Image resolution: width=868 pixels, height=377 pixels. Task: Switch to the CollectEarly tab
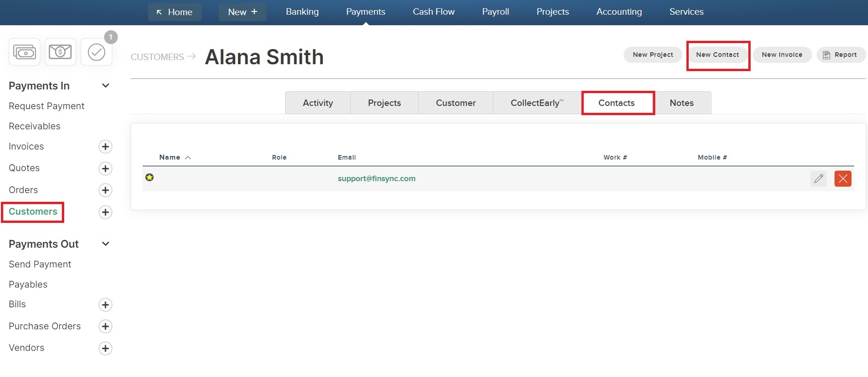pyautogui.click(x=537, y=103)
